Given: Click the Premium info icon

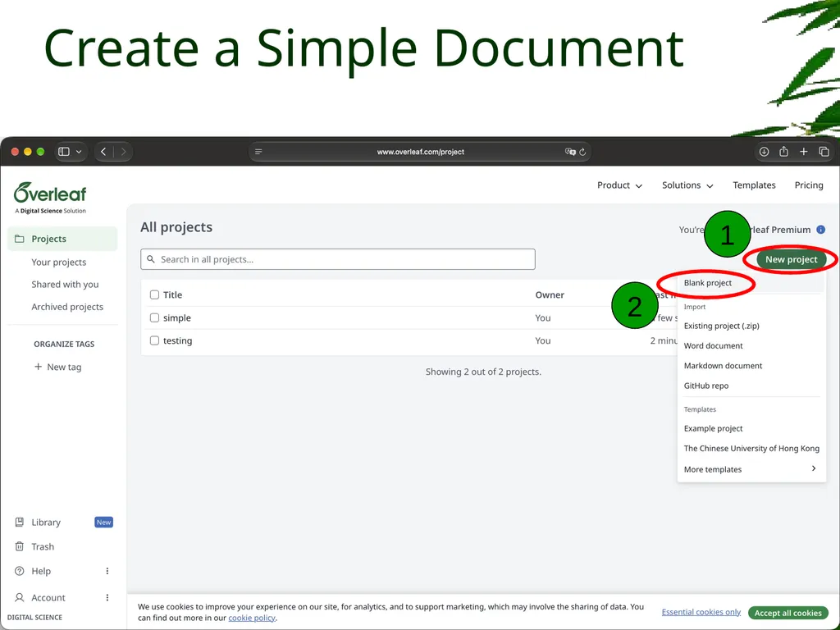Looking at the screenshot, I should click(x=820, y=230).
